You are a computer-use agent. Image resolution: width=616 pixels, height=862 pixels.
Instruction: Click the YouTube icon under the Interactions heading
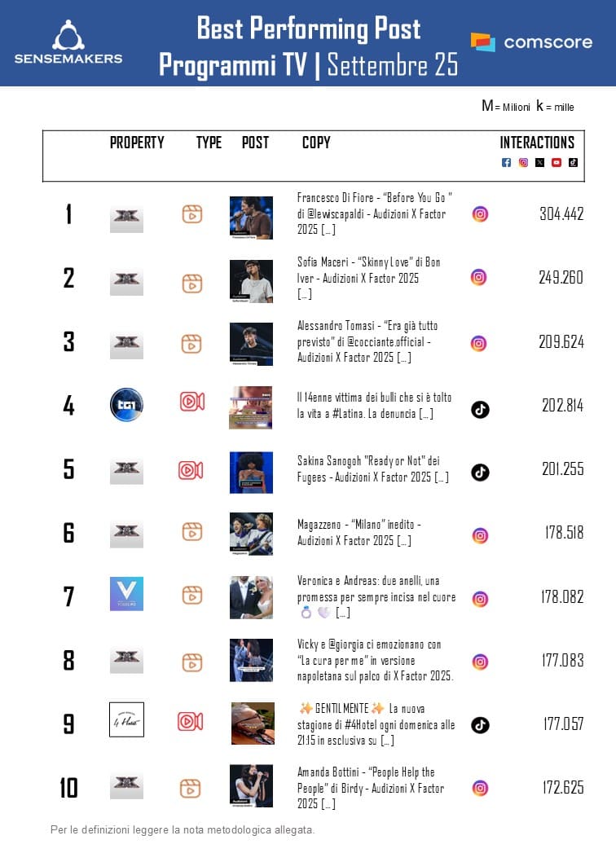pos(557,162)
